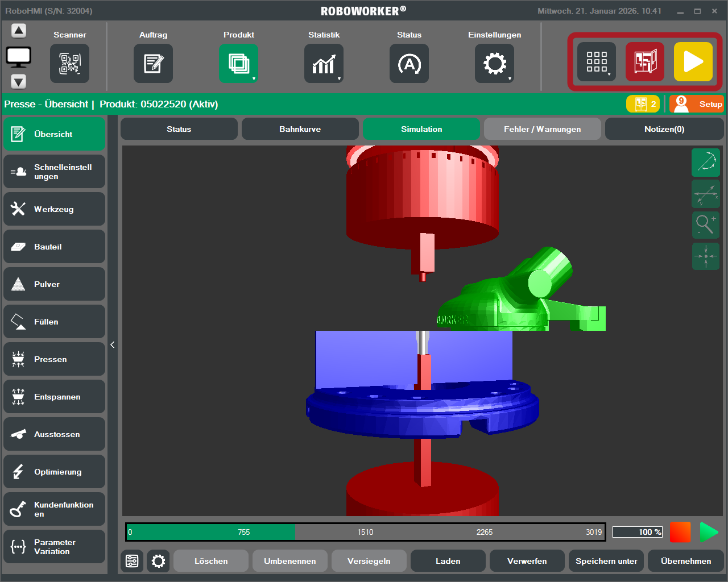
Task: Click the date and time display
Action: 599,11
